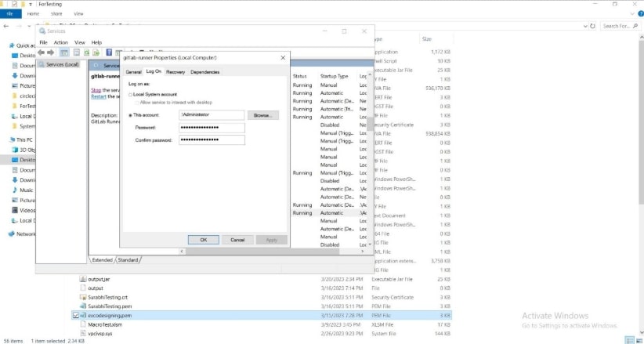Click the Export List icon in Services toolbar
The width and height of the screenshot is (644, 344).
coord(96,53)
